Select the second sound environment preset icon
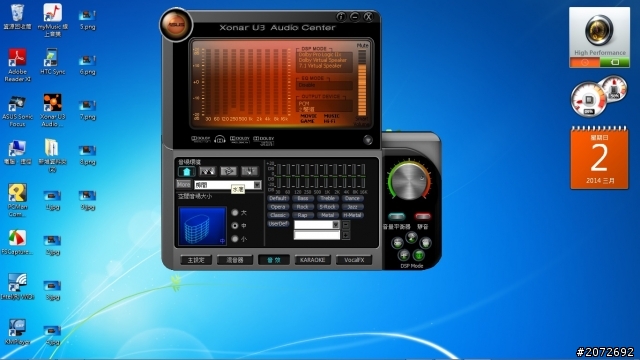The height and width of the screenshot is (360, 640). [207, 171]
